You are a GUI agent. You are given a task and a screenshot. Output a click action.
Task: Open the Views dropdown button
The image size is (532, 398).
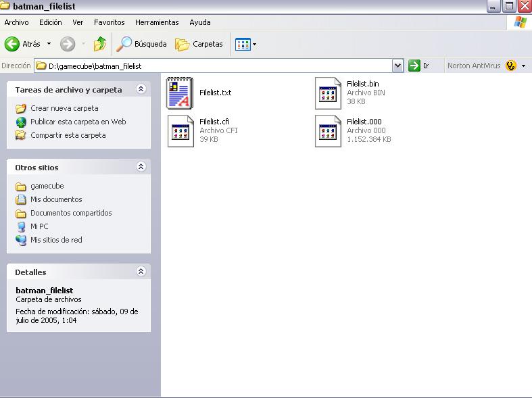click(246, 44)
